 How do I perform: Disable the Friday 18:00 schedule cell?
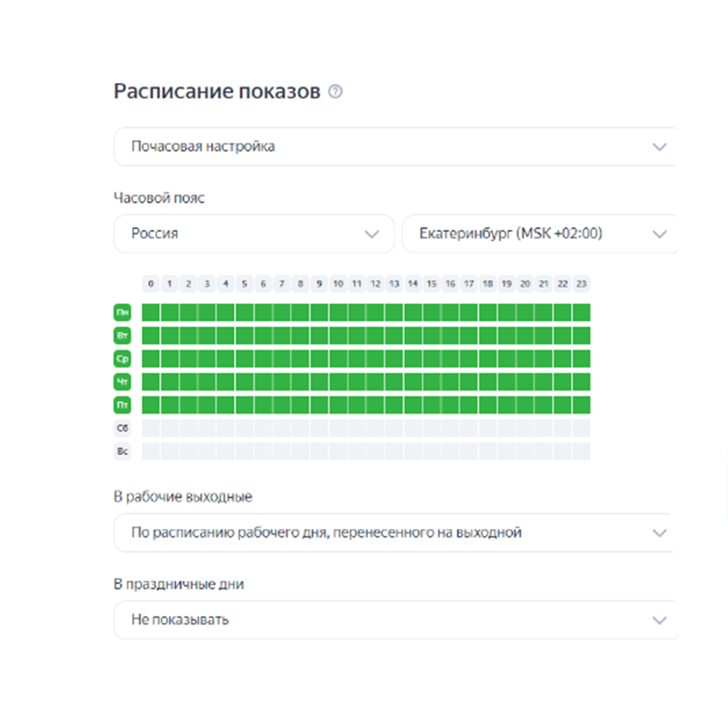(488, 405)
